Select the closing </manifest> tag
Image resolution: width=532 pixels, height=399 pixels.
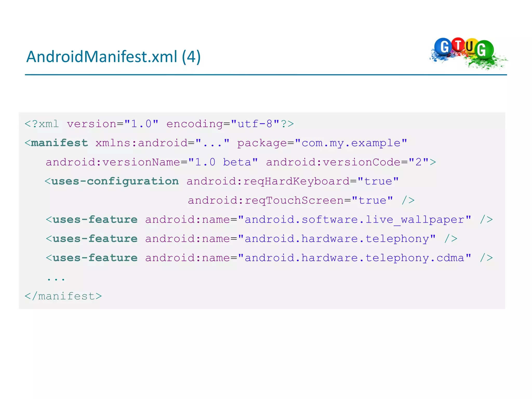pos(63,296)
